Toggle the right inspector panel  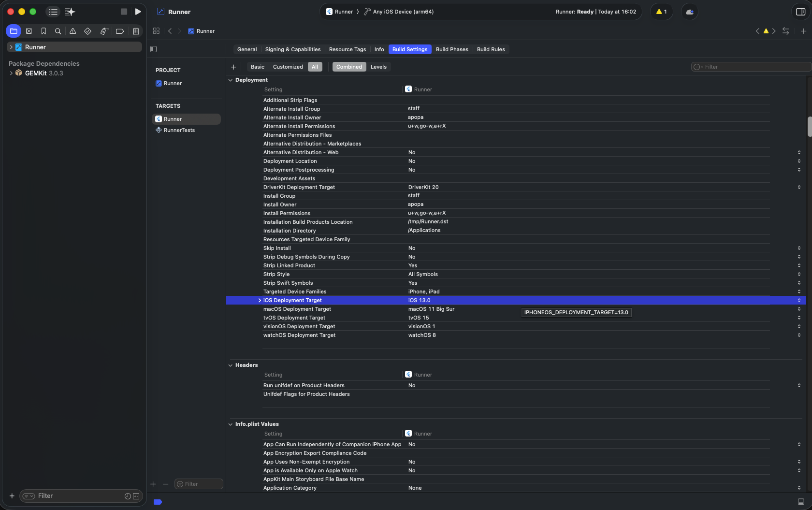click(800, 12)
